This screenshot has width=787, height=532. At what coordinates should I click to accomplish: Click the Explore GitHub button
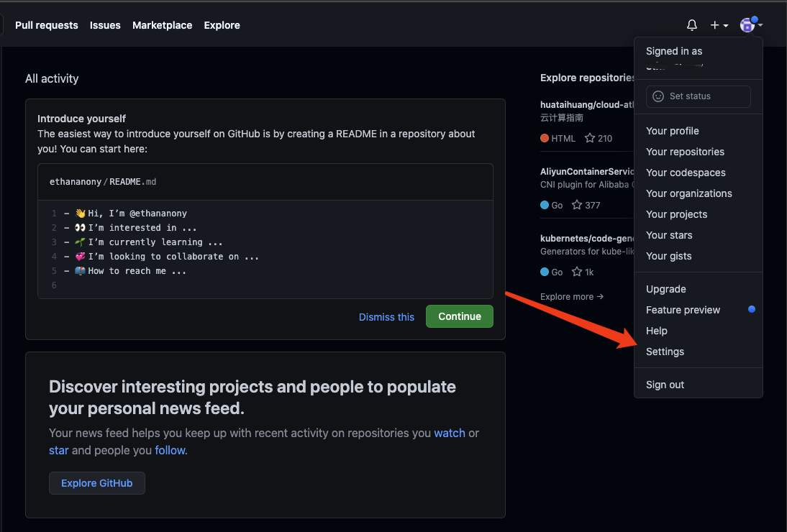pos(97,483)
